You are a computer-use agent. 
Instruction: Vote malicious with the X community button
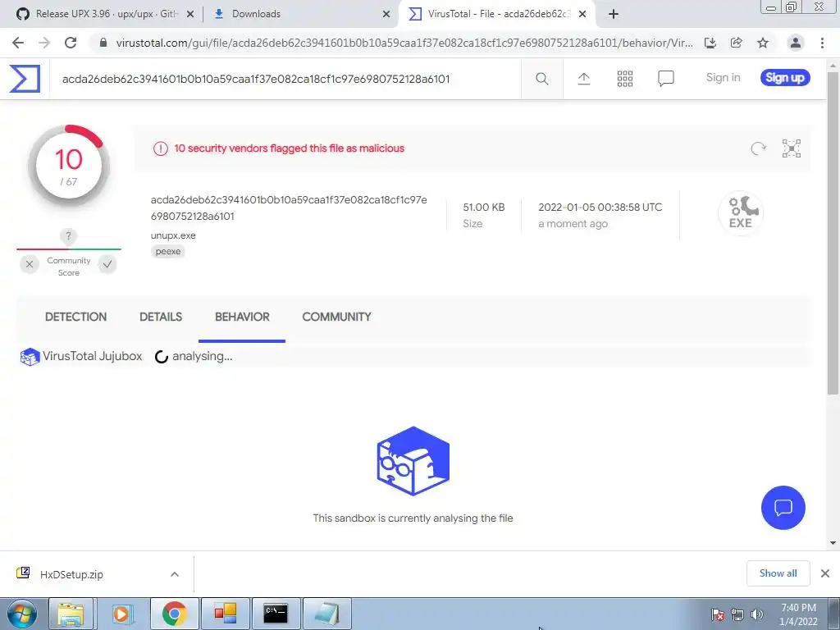(30, 264)
